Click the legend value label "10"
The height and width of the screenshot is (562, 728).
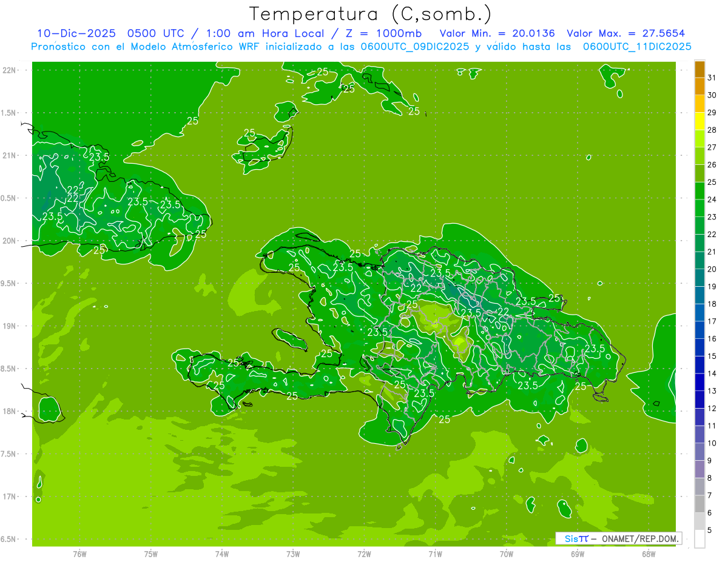(x=712, y=444)
